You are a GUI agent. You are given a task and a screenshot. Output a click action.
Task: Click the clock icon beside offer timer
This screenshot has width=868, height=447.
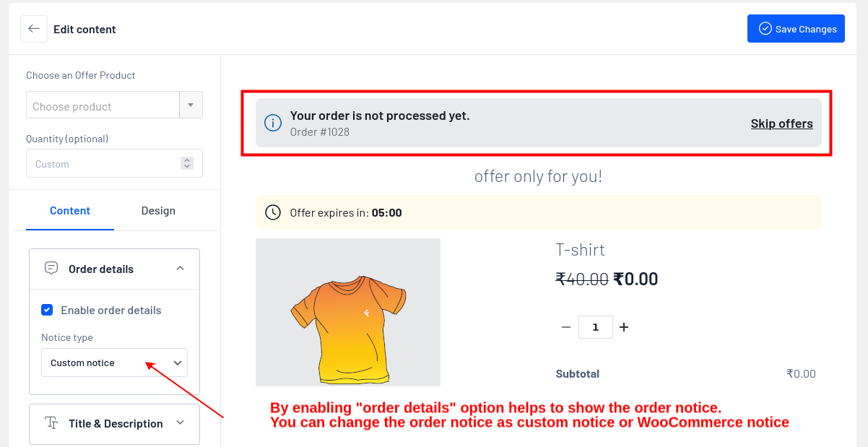tap(273, 212)
